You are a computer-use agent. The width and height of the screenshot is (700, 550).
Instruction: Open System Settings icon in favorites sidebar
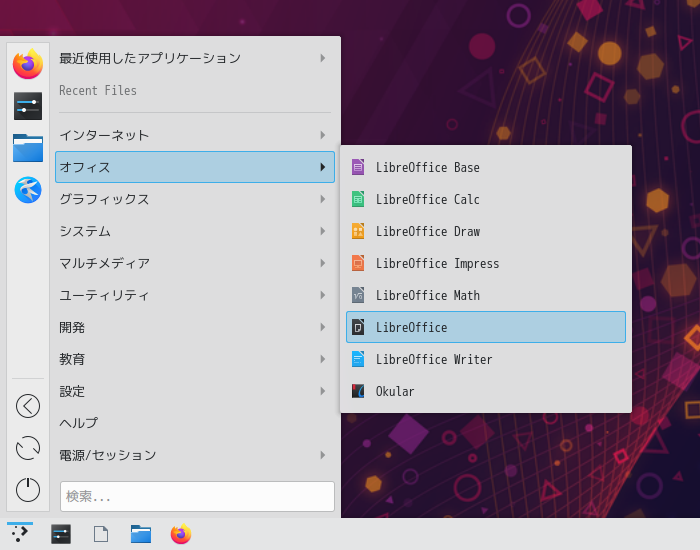28,106
